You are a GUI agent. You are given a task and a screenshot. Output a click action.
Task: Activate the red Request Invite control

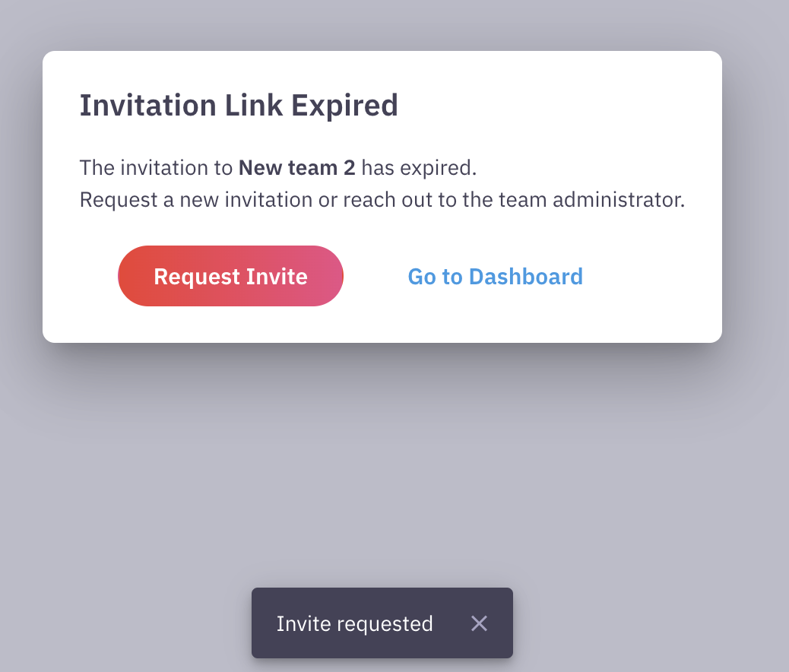click(x=230, y=276)
